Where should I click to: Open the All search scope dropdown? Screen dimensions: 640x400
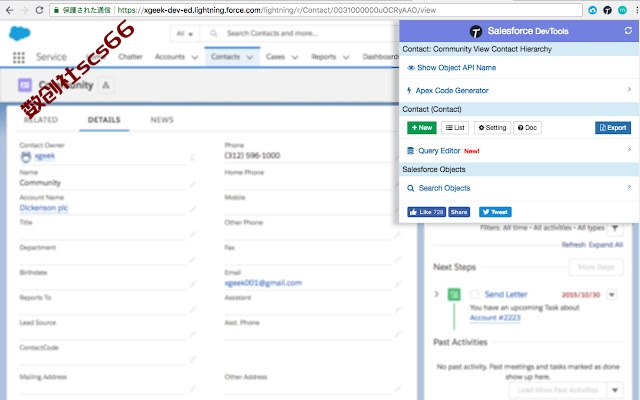click(x=184, y=33)
